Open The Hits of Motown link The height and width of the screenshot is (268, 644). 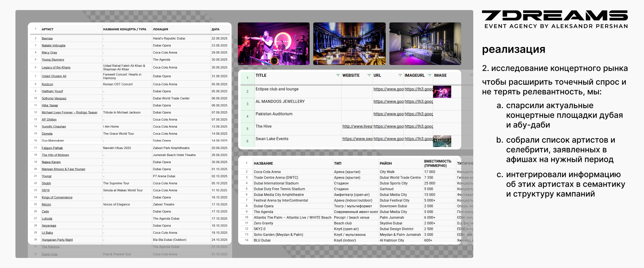point(55,155)
